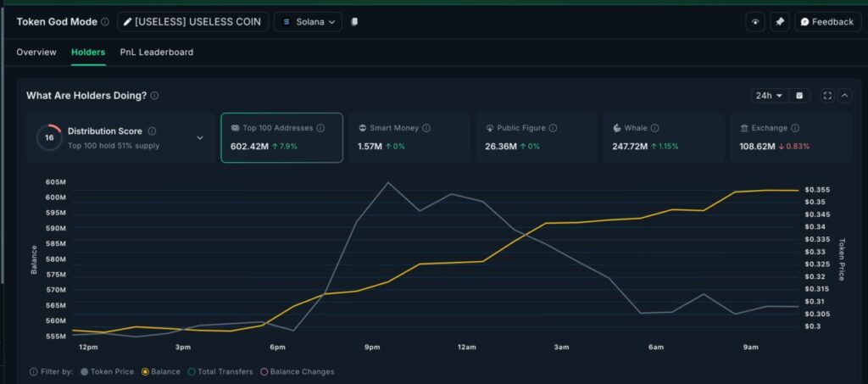Image resolution: width=868 pixels, height=384 pixels.
Task: Copy token address with clipboard icon
Action: click(x=354, y=22)
